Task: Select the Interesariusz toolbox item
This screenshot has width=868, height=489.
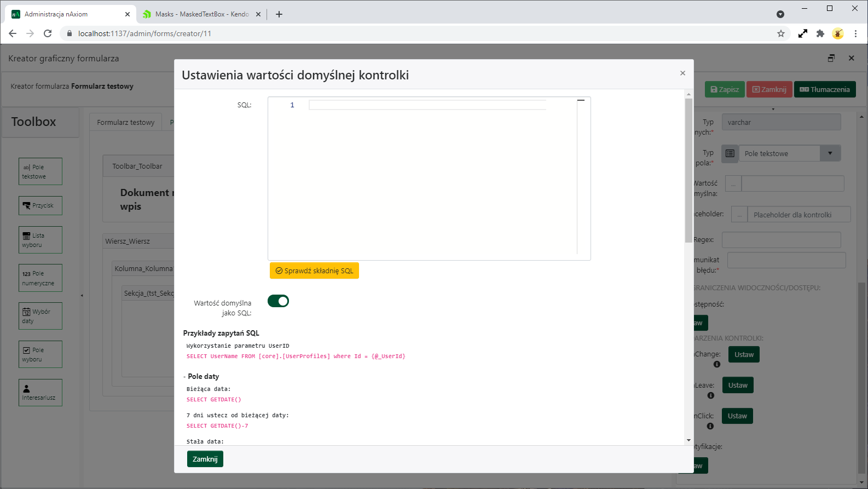Action: (40, 393)
